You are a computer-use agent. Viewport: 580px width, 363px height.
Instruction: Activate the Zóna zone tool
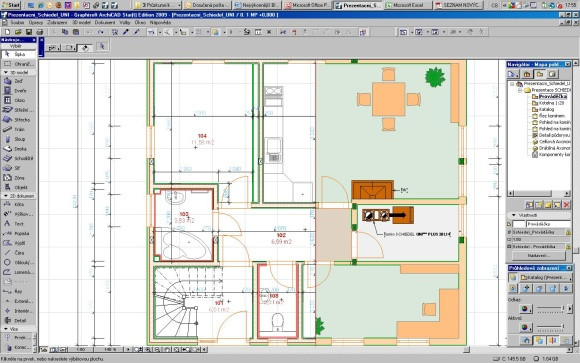pos(18,178)
